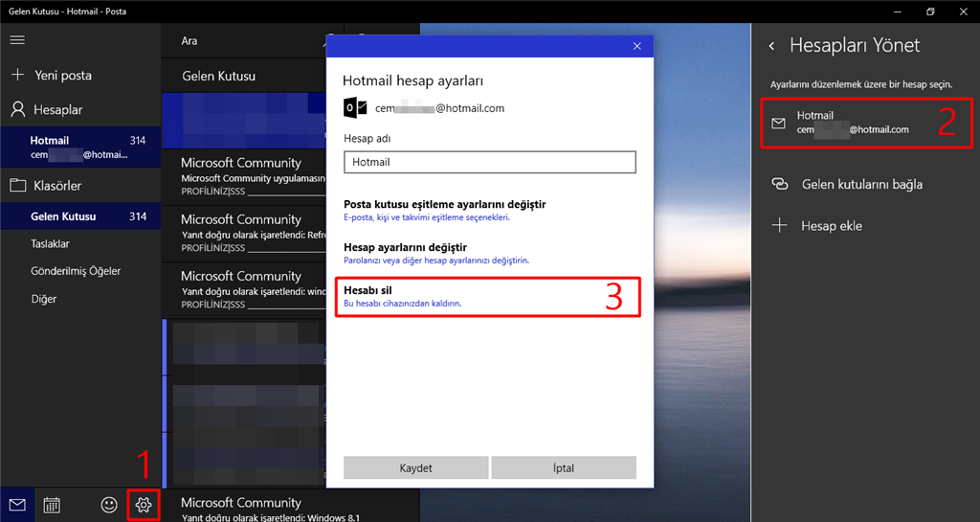The height and width of the screenshot is (522, 980).
Task: Click the person icon beside Hesaplar
Action: [x=18, y=109]
